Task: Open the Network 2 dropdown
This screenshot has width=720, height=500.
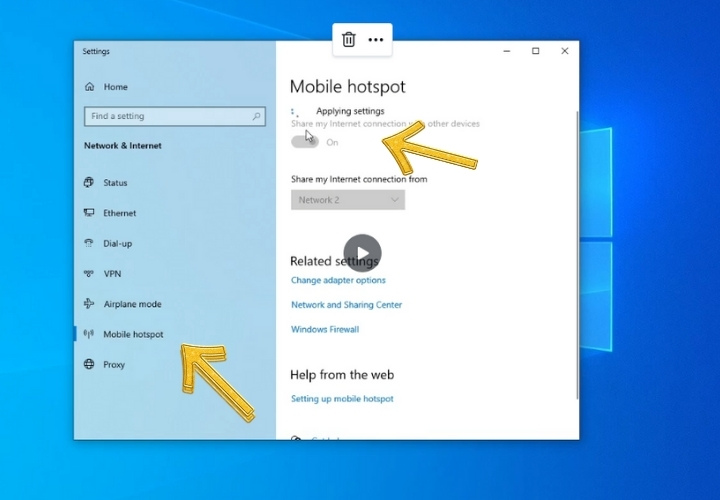Action: tap(347, 200)
